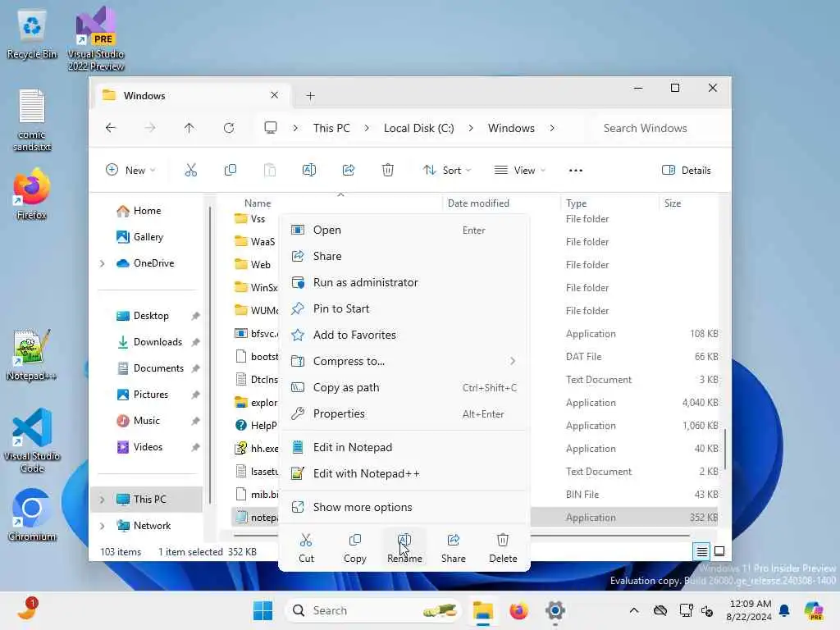Choose Open in context menu
Screen dimensions: 840x630
405,230
